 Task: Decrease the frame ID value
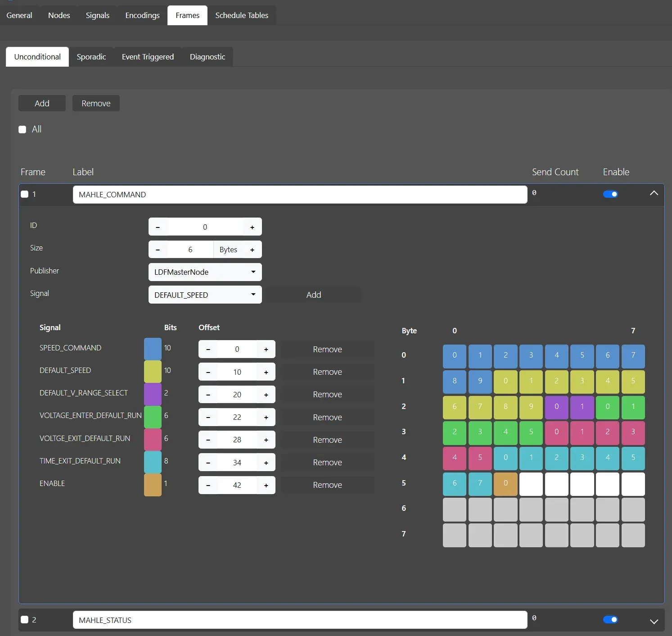pos(158,227)
